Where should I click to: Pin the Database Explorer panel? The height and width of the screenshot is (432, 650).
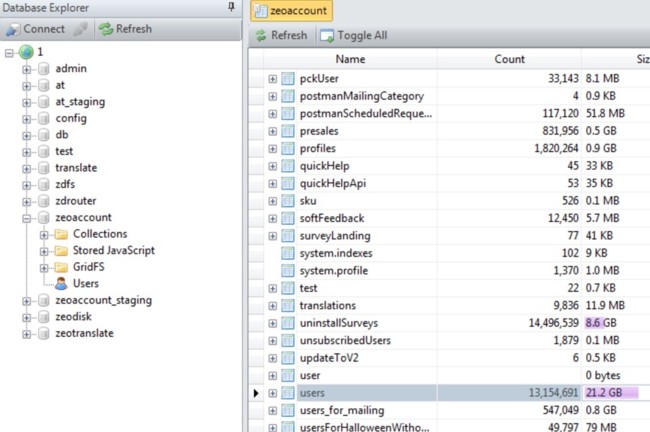coord(231,7)
